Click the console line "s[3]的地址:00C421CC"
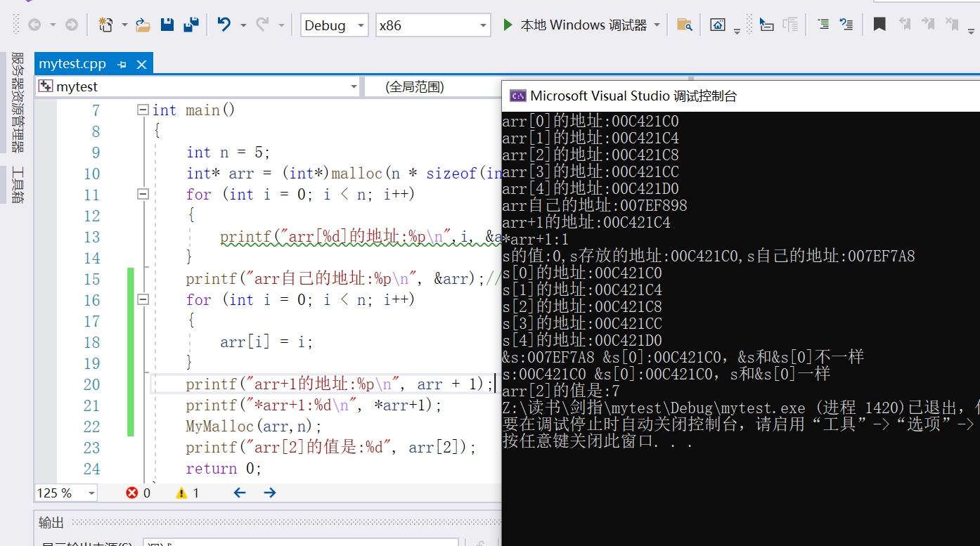This screenshot has width=980, height=546. pos(582,324)
